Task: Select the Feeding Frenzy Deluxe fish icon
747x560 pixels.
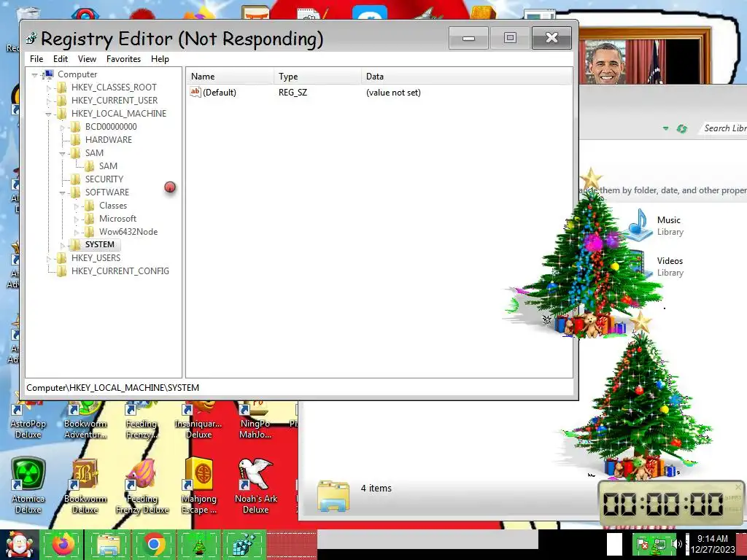Action: point(142,485)
